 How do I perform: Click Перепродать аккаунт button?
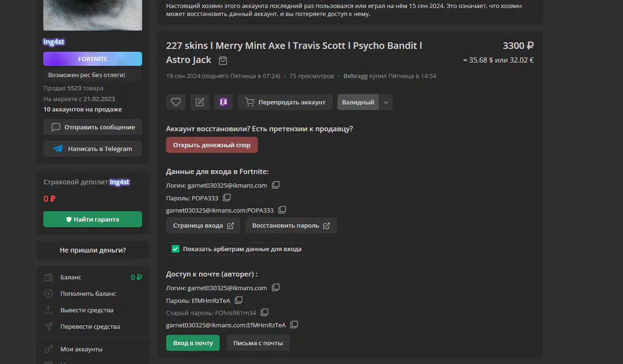tap(285, 102)
